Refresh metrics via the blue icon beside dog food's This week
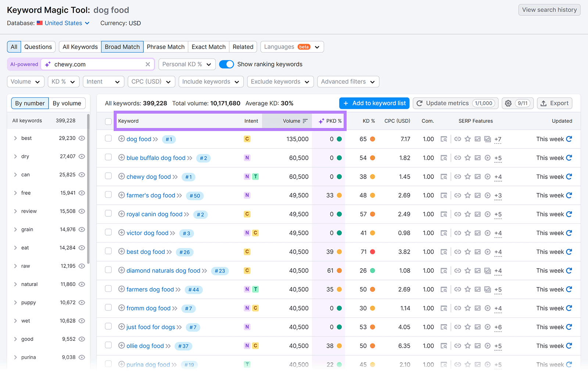Viewport: 588px width, 373px height. [x=569, y=139]
